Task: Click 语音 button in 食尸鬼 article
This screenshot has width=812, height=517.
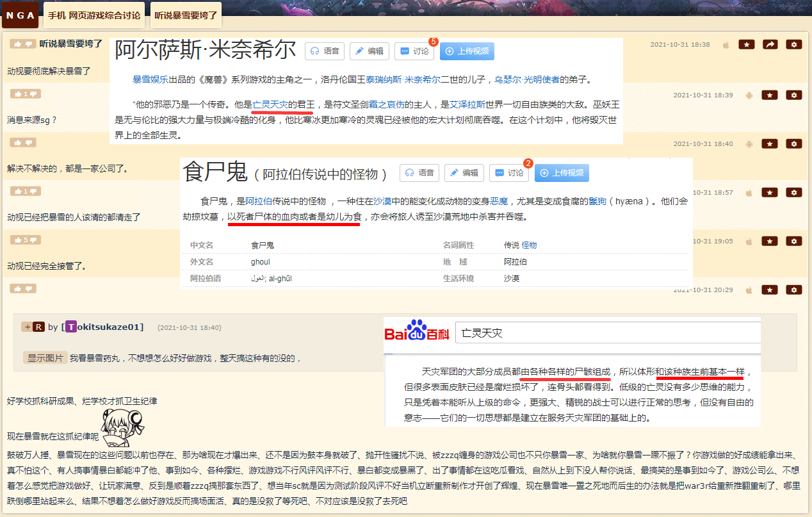Action: point(419,173)
